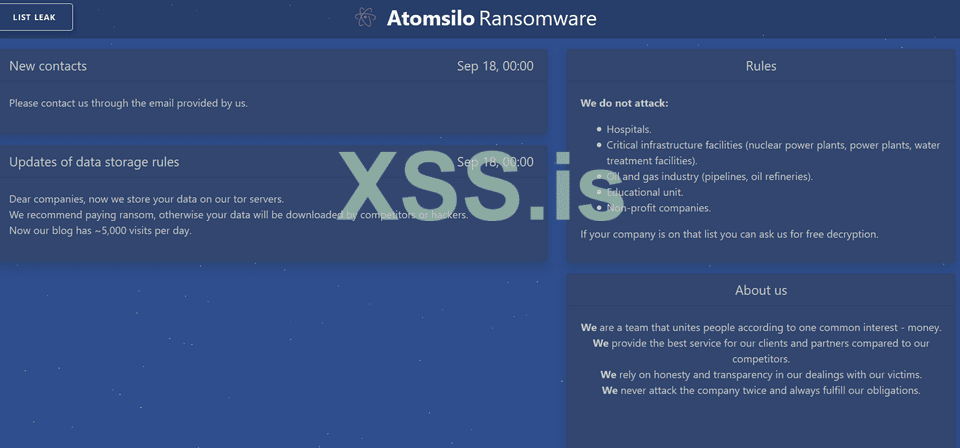Click the 'never attack the company twice' line
Viewport: 960px width, 448px height.
click(761, 390)
